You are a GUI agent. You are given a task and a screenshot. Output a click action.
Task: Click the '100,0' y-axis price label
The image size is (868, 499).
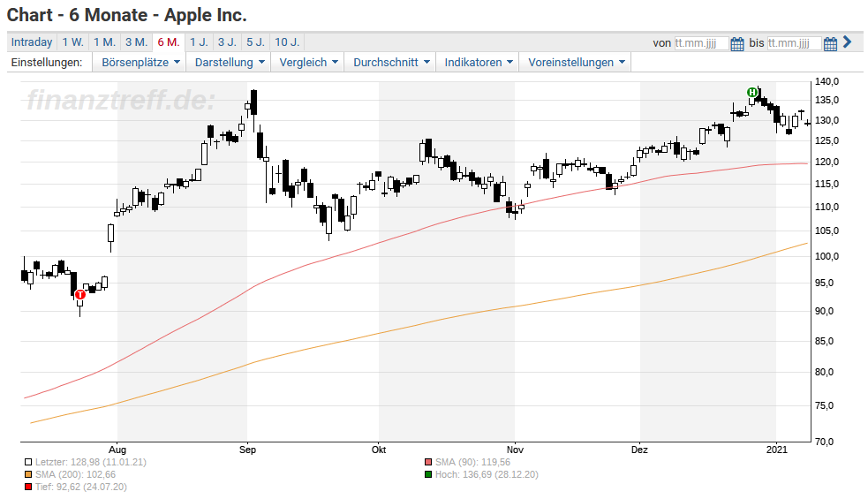827,256
